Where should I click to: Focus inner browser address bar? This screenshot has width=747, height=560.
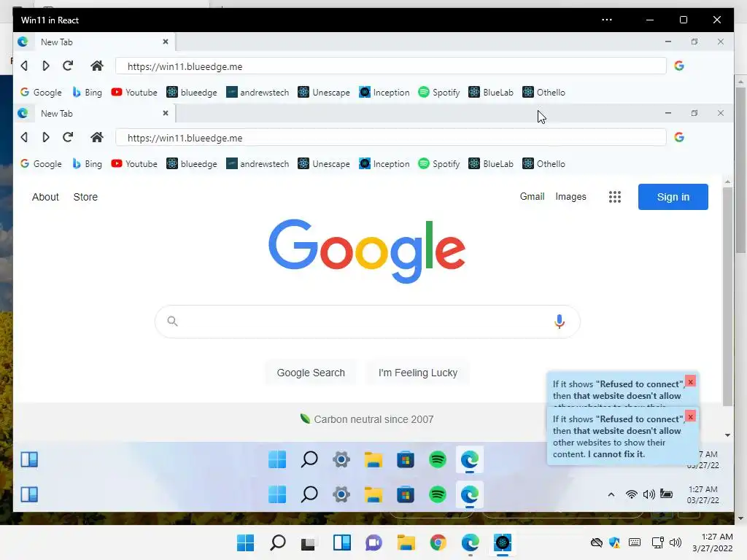(x=391, y=138)
